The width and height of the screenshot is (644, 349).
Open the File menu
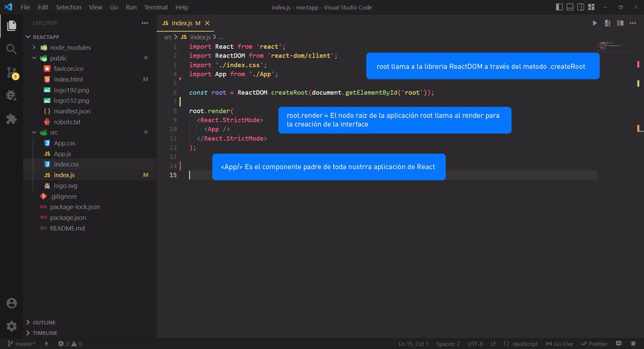[x=25, y=7]
